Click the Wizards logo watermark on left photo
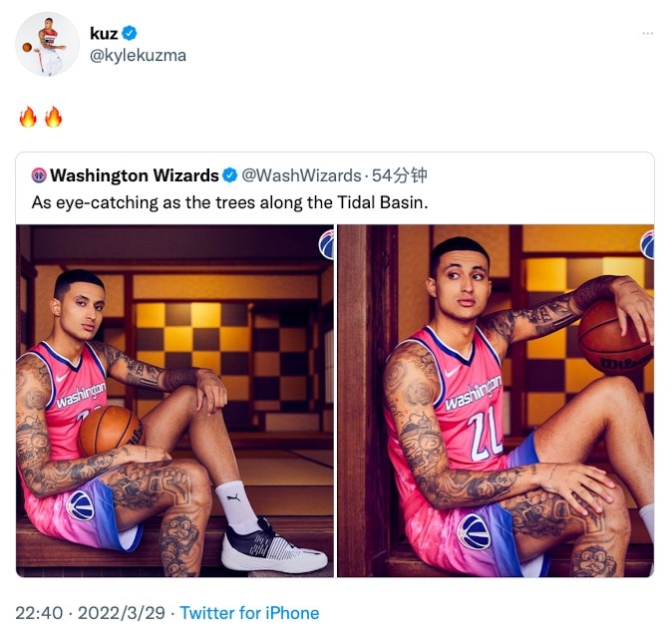This screenshot has height=635, width=672. [326, 244]
